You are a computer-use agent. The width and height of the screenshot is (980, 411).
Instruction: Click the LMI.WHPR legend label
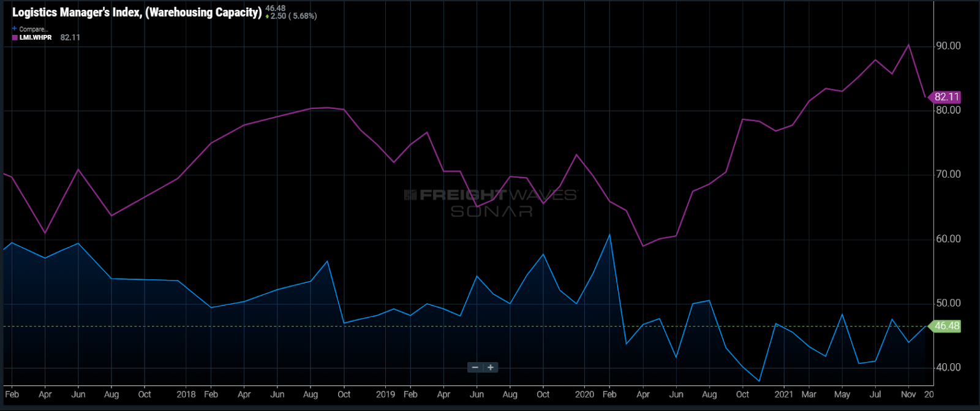(x=36, y=38)
